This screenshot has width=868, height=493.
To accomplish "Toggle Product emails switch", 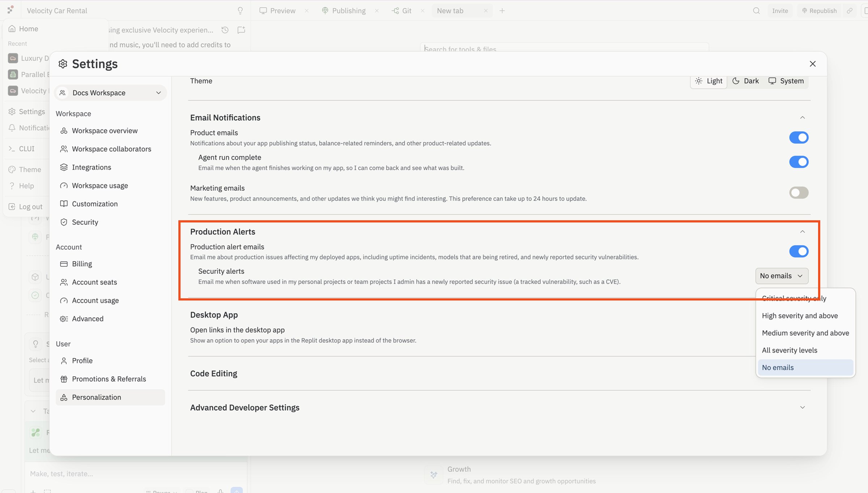I will click(x=799, y=138).
